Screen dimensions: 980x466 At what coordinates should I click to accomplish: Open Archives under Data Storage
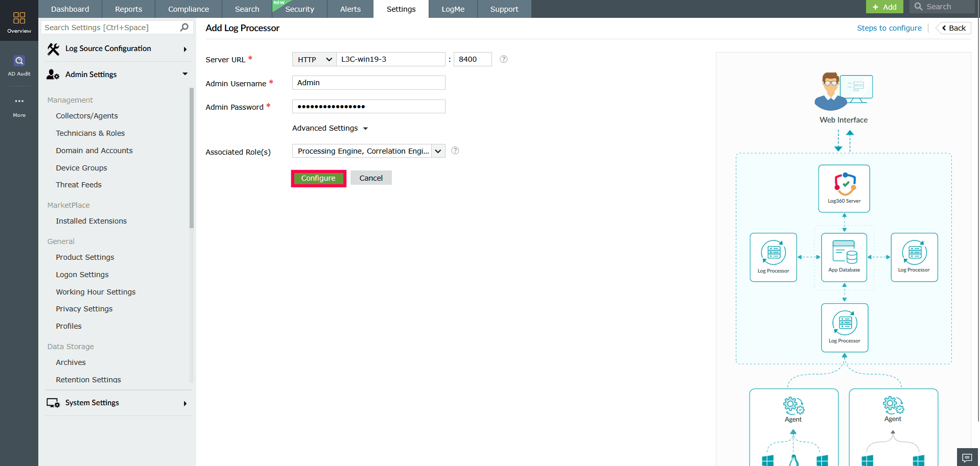pos(71,362)
